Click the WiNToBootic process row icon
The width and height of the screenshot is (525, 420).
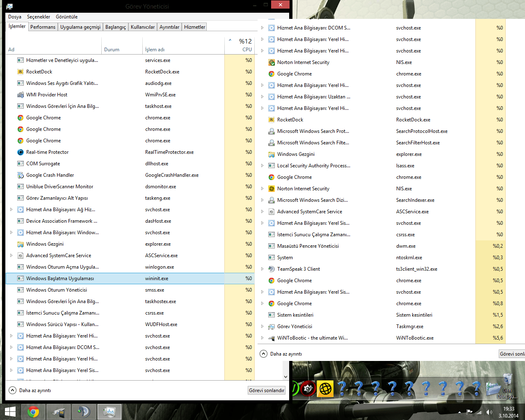point(272,338)
